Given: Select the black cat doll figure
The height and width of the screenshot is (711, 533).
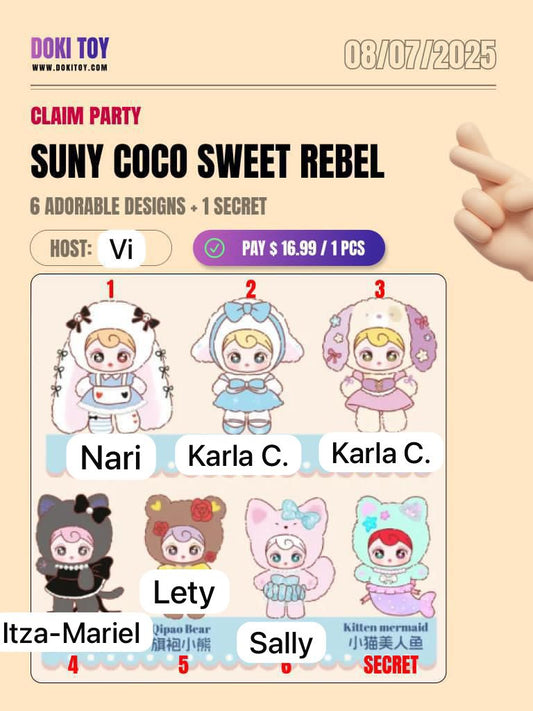Looking at the screenshot, I should click(77, 552).
